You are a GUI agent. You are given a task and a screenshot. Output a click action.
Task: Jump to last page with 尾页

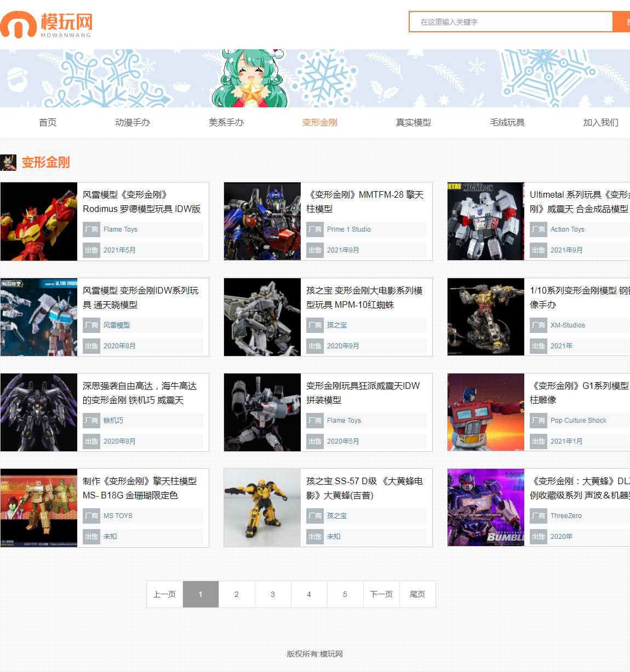pos(417,594)
